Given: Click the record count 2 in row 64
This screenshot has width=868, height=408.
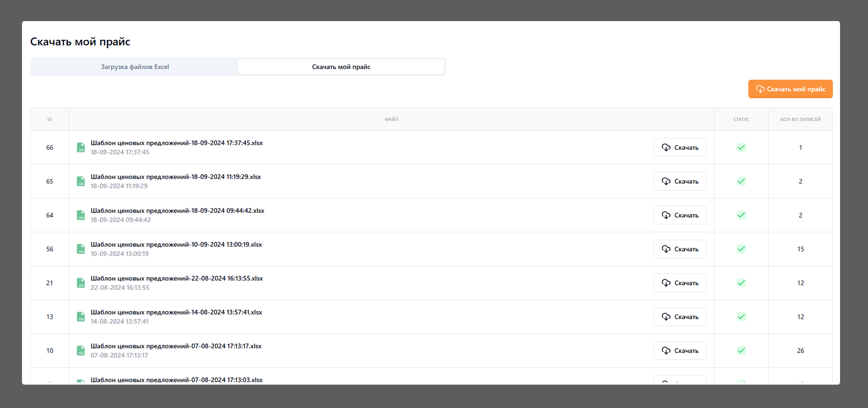Looking at the screenshot, I should click(801, 215).
